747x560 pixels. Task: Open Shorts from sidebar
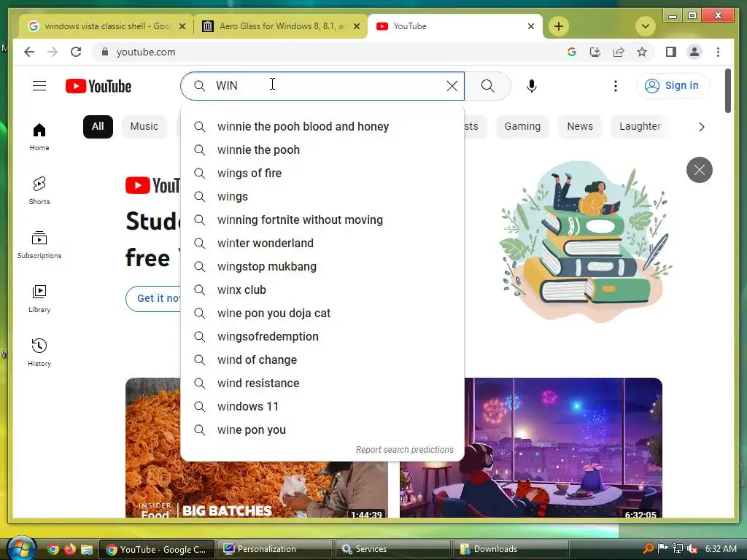click(39, 190)
